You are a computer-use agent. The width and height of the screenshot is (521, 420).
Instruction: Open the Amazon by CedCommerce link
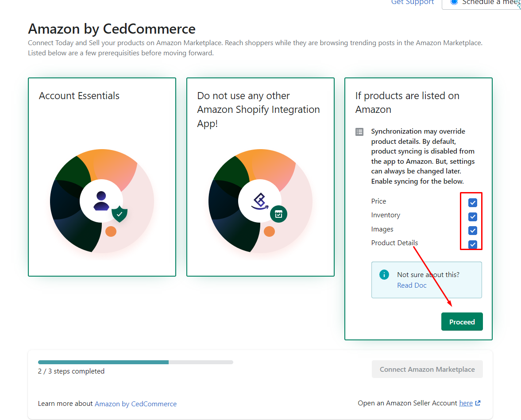pos(135,404)
